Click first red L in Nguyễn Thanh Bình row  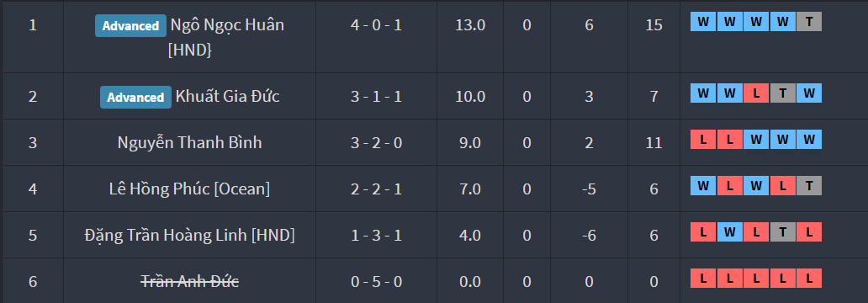click(703, 140)
